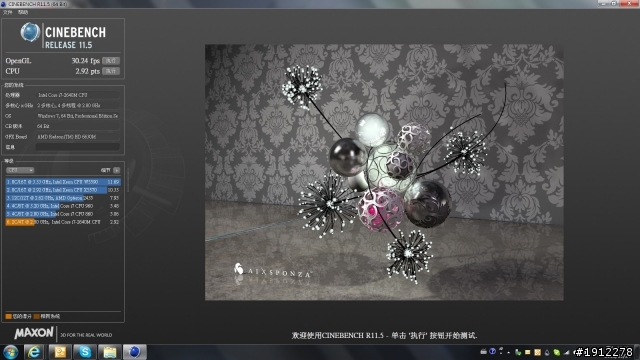Screen dimensions: 640x360
Task: Click the MAXON logo
Action: pyautogui.click(x=34, y=333)
